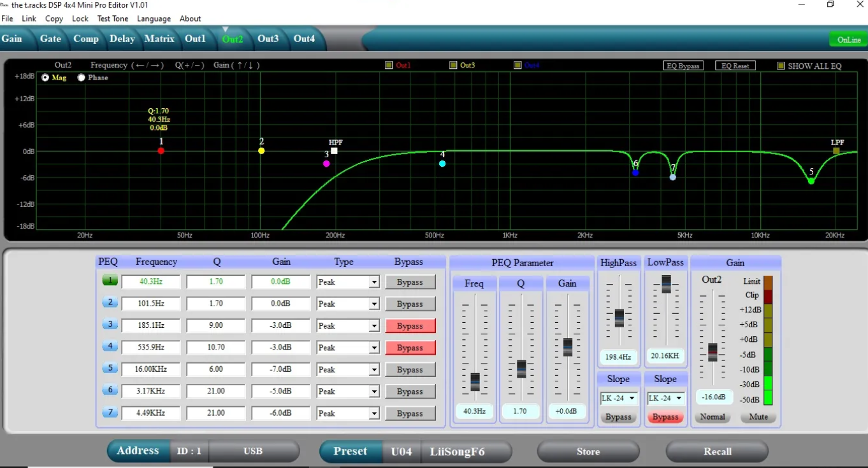Toggle Bypass for PEQ band 4
The height and width of the screenshot is (468, 868).
pyautogui.click(x=410, y=348)
